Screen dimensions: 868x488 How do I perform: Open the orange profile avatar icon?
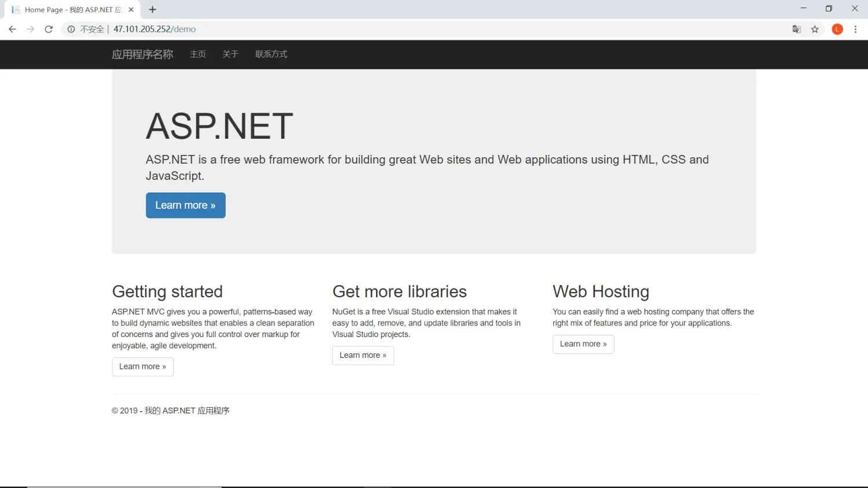[837, 29]
